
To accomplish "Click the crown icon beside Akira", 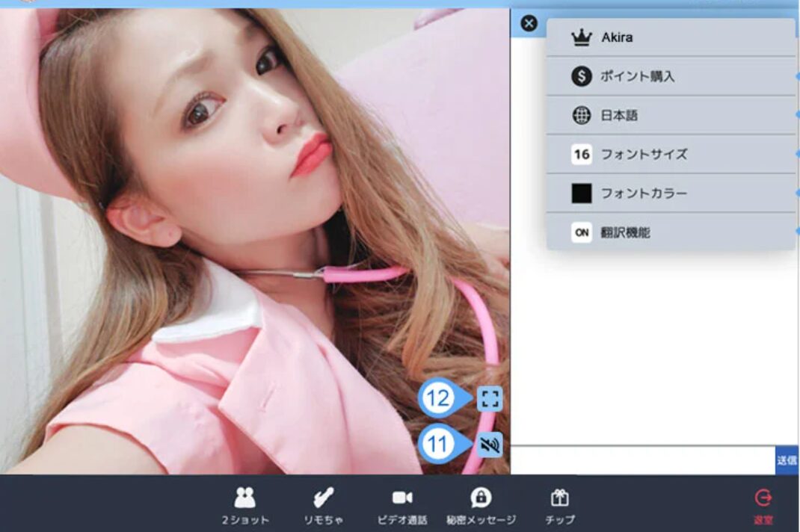I will [581, 37].
